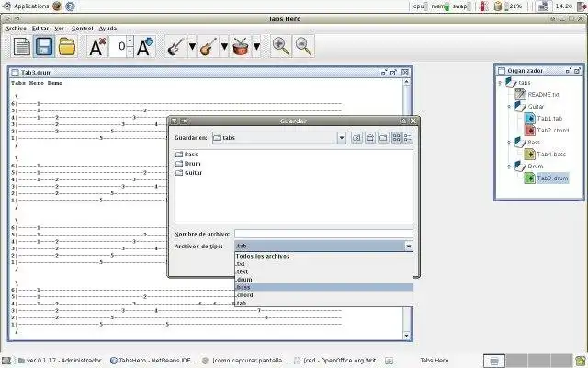The height and width of the screenshot is (368, 588).
Task: Open Guitar folder in Guardar file list
Action: point(189,173)
